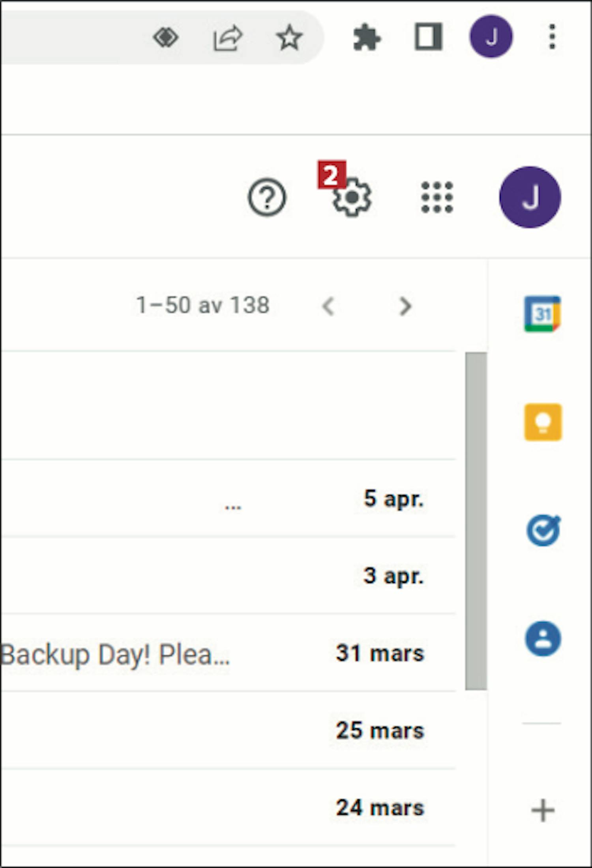Click the inbox vertical scrollbar
Image resolution: width=592 pixels, height=868 pixels.
(x=476, y=521)
